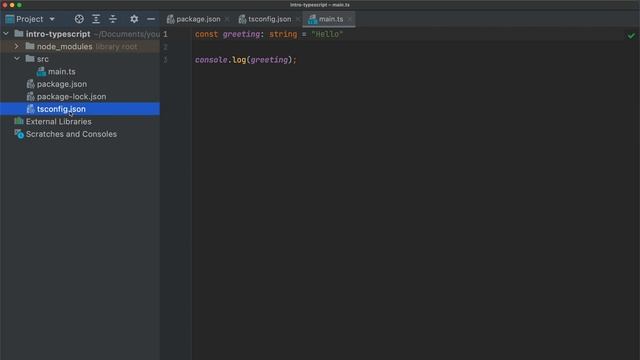Close the tsconfig.json tab
The image size is (640, 360).
click(298, 19)
